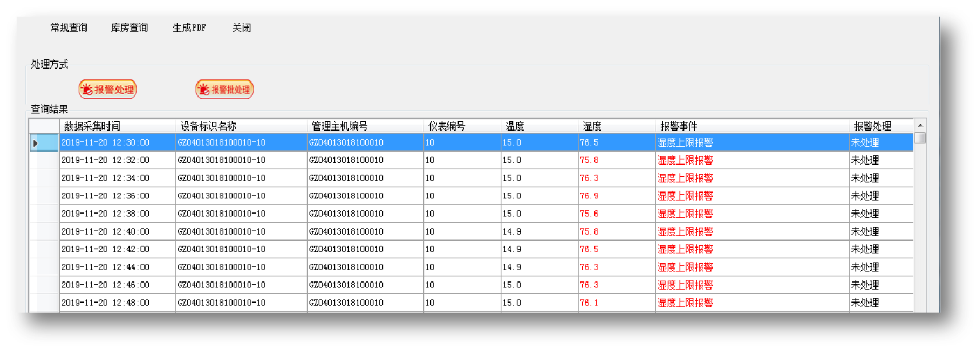Click the 关闭 menu item
The height and width of the screenshot is (353, 980).
[241, 28]
